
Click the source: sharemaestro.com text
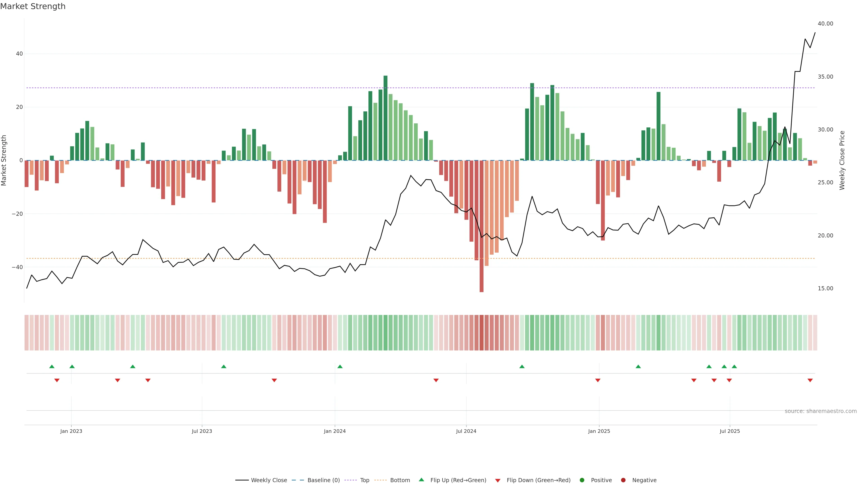coord(821,411)
